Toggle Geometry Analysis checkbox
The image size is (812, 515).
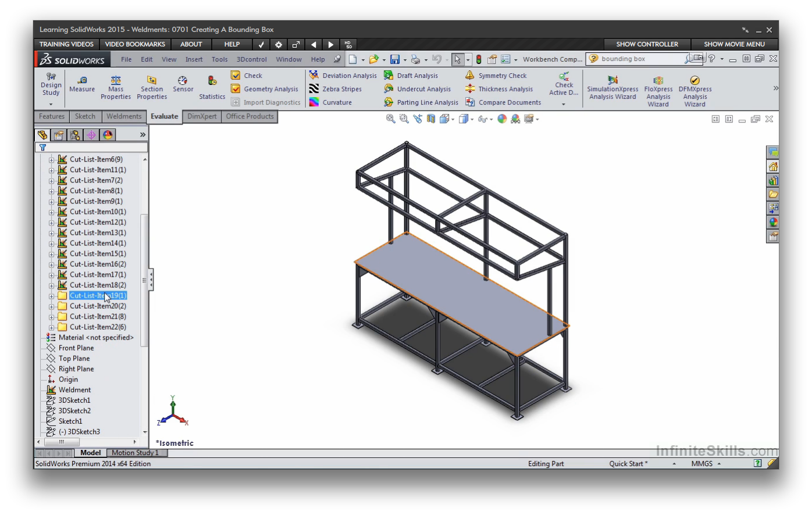point(236,89)
